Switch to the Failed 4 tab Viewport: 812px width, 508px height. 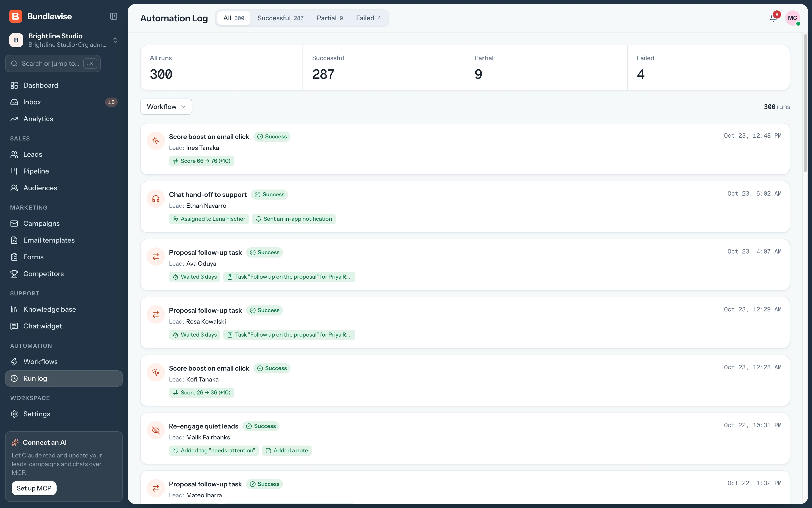coord(368,18)
